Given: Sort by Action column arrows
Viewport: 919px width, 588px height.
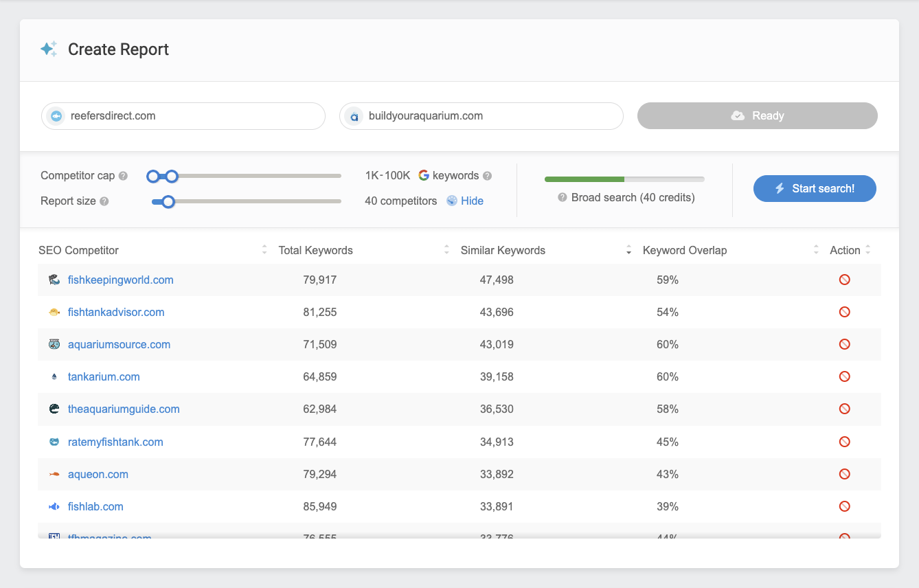Looking at the screenshot, I should 868,250.
